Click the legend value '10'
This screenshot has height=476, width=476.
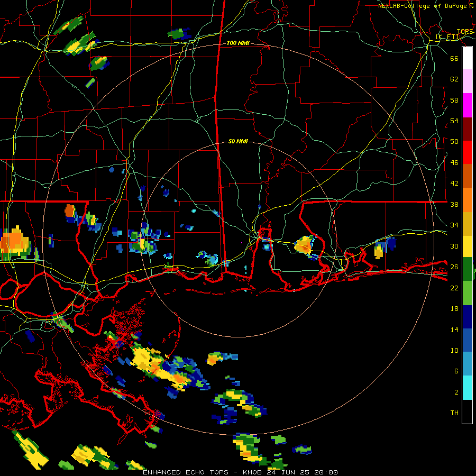click(x=454, y=350)
